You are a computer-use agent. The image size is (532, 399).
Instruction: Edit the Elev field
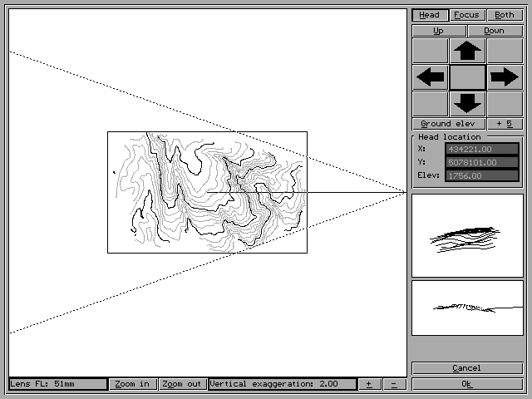point(482,175)
